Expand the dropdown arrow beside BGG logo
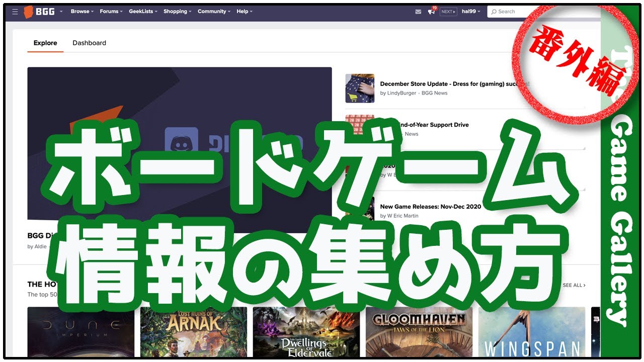 pyautogui.click(x=61, y=12)
